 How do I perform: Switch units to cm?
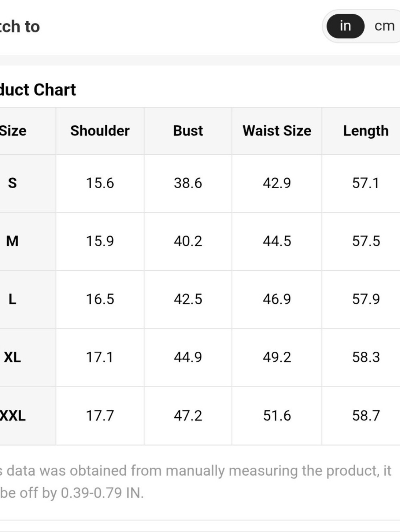pyautogui.click(x=384, y=26)
